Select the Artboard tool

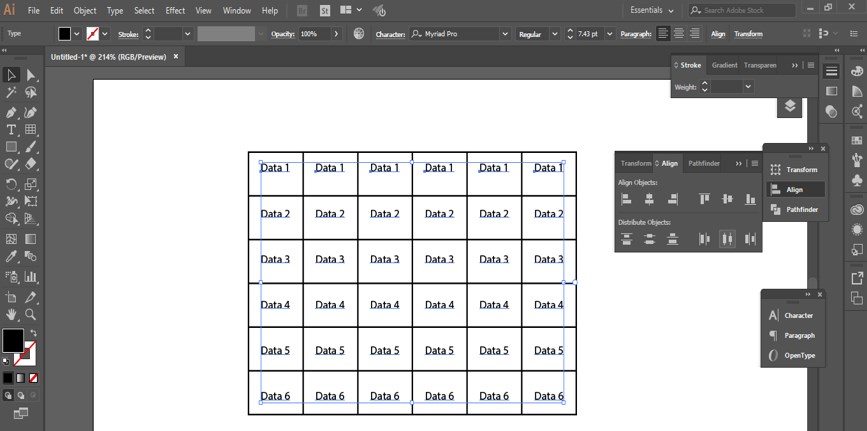click(x=11, y=297)
